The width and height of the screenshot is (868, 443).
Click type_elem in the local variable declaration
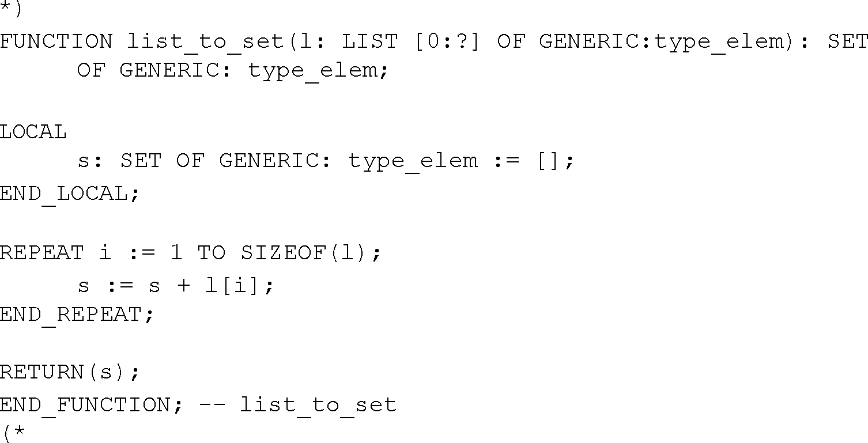(413, 161)
